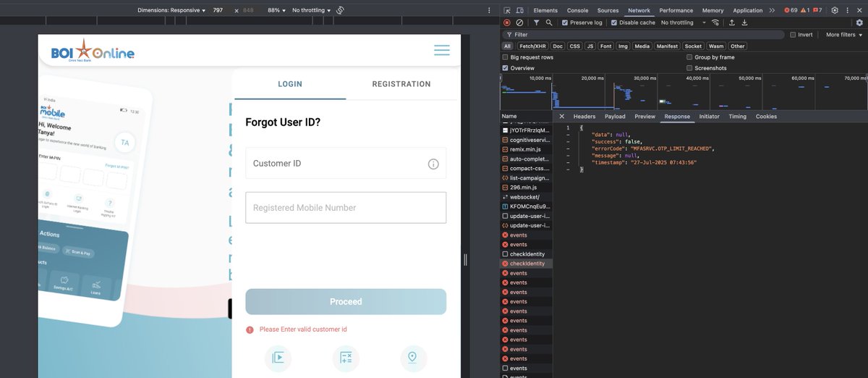This screenshot has height=378, width=868.
Task: Open Dimensions Responsive dropdown
Action: pos(172,11)
